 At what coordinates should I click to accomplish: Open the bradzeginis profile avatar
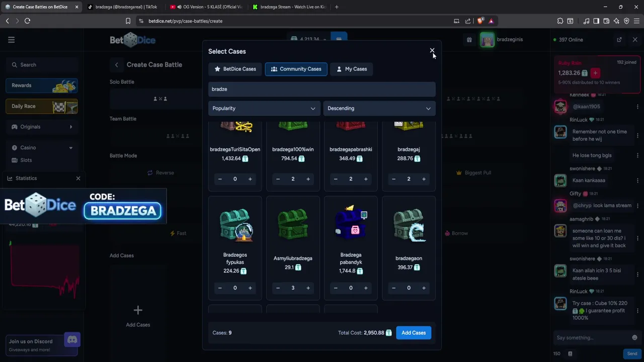point(487,40)
